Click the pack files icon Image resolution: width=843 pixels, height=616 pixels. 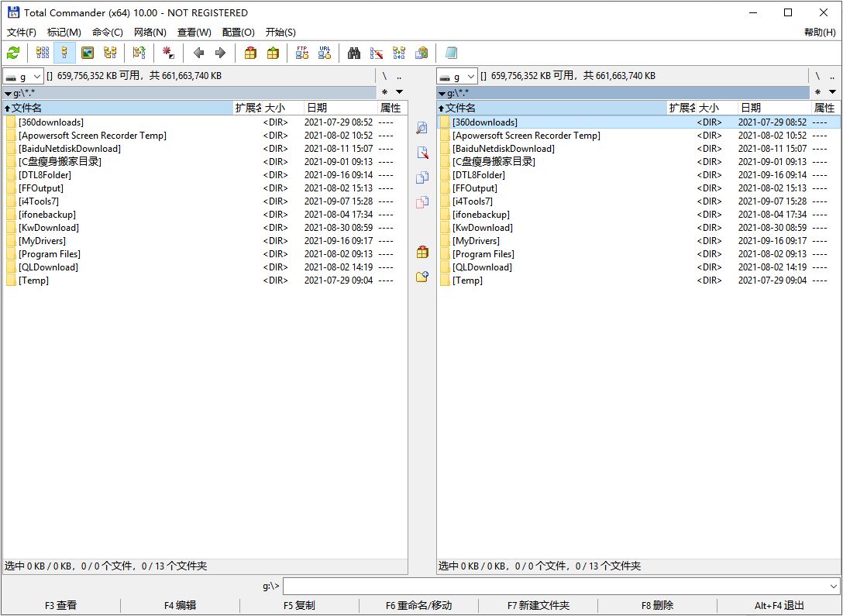[x=248, y=53]
